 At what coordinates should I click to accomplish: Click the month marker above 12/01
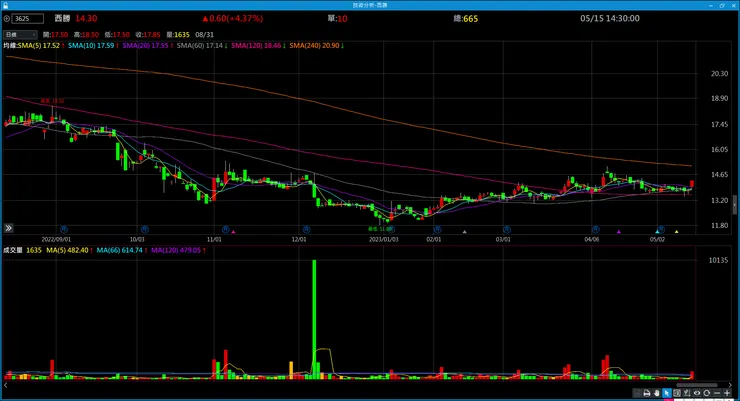(307, 229)
